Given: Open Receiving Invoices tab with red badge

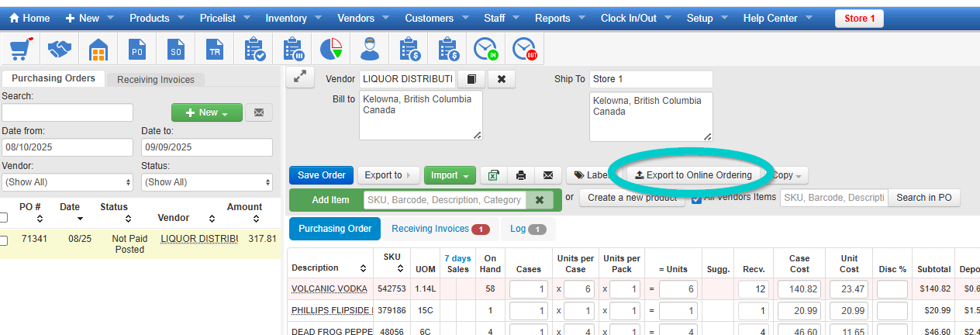Looking at the screenshot, I should pyautogui.click(x=440, y=229).
